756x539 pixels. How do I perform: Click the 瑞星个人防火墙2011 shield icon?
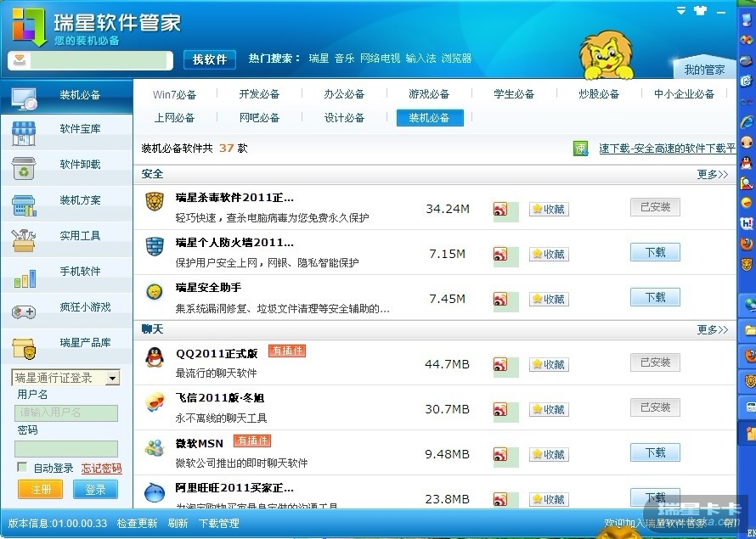(155, 247)
